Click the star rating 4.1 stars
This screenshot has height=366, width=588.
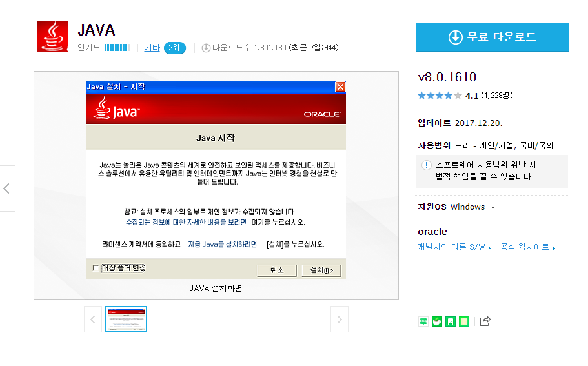440,96
